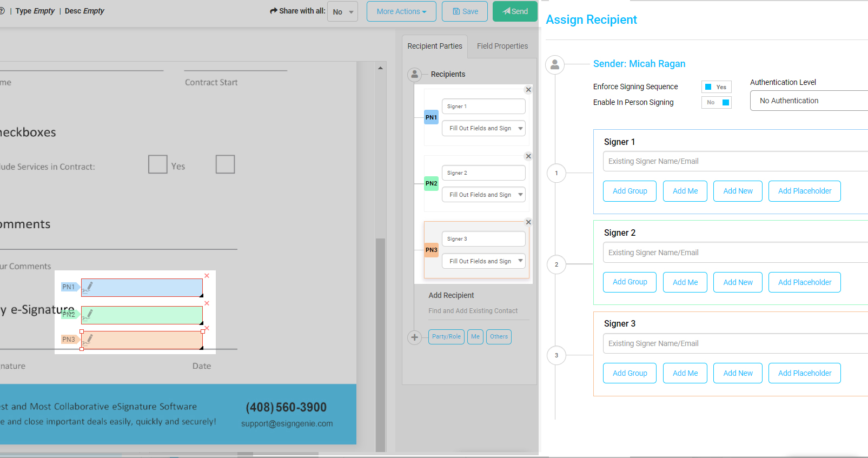868x458 pixels.
Task: Delete the PN3 signature field with red X
Action: pyautogui.click(x=207, y=328)
